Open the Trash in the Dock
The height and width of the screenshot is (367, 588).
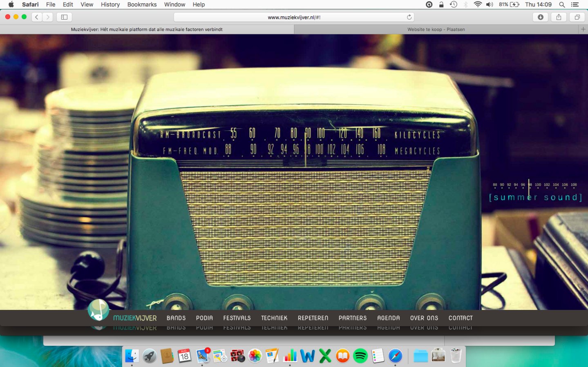coord(456,356)
